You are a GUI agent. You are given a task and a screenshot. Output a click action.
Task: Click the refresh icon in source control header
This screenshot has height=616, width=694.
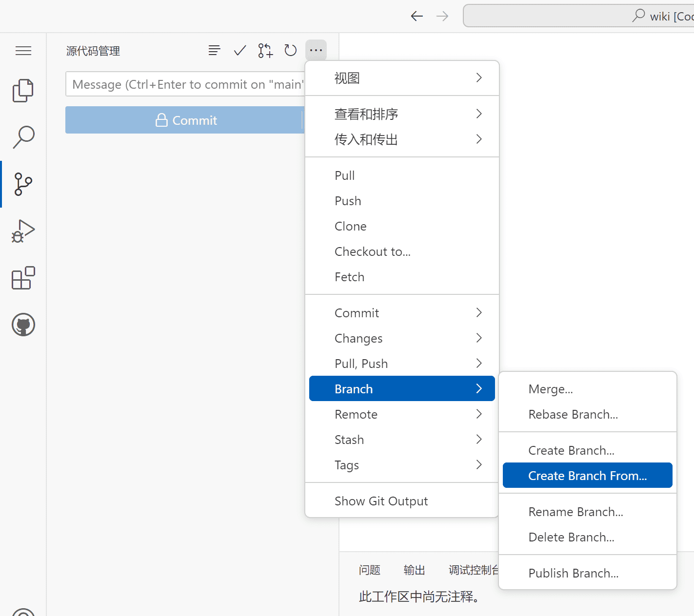[x=291, y=50]
